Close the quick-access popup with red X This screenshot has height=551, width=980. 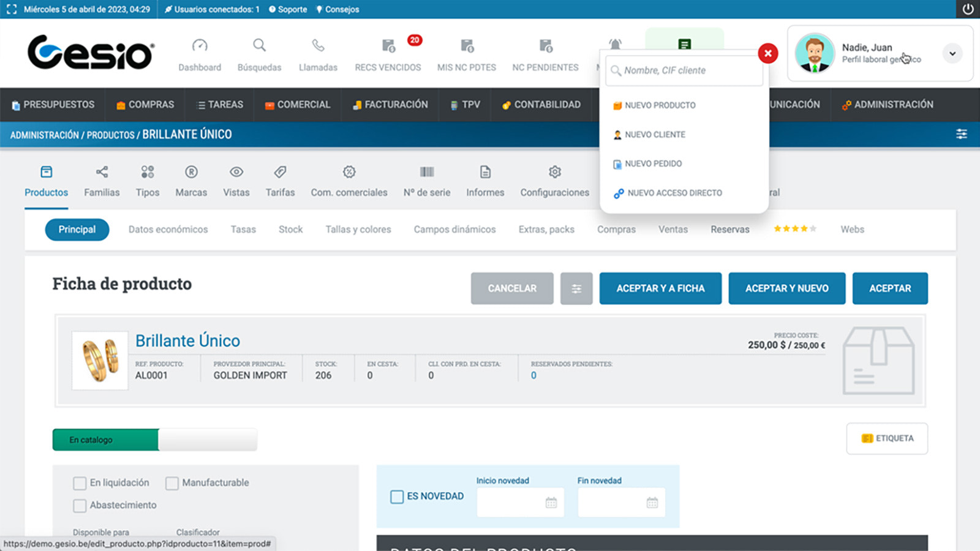768,53
